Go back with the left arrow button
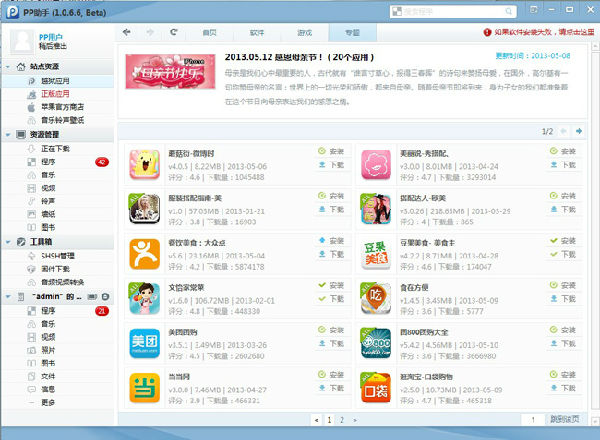600x440 pixels. [x=127, y=33]
